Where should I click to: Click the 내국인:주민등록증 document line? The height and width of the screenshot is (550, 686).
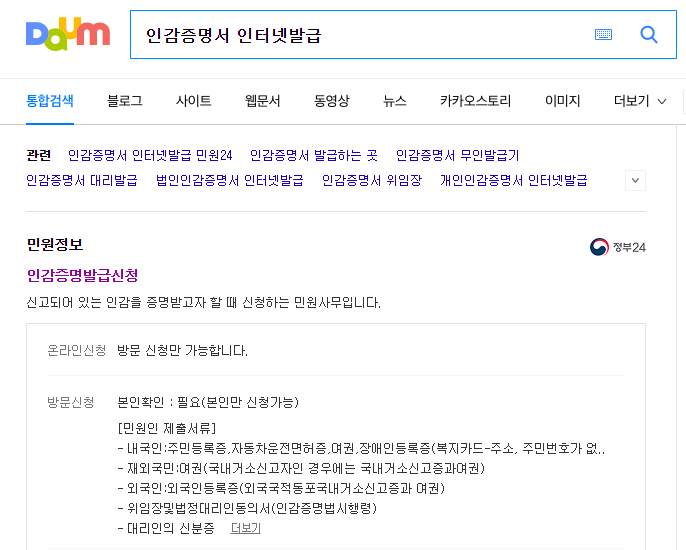tap(362, 448)
